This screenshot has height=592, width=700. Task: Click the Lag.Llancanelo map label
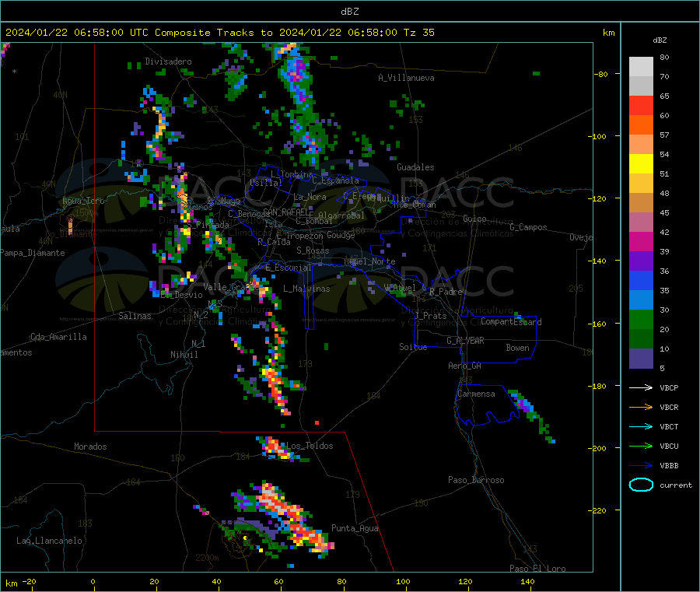[x=49, y=541]
